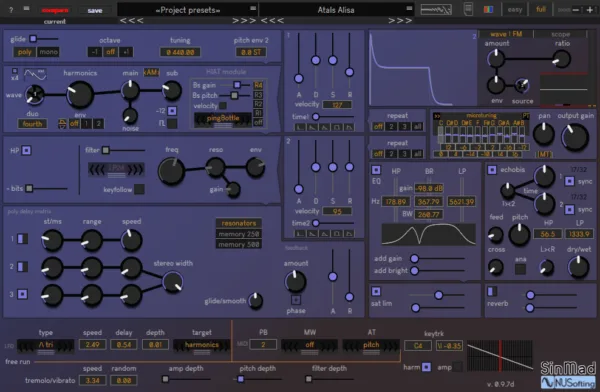
Task: Open the LFO type tri selector
Action: 46,345
